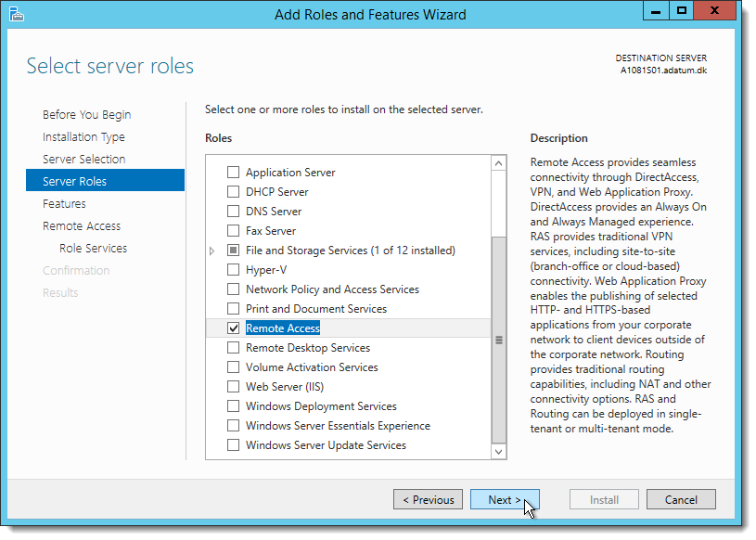This screenshot has height=540, width=756.
Task: Go to the Before You Begin step
Action: (87, 115)
